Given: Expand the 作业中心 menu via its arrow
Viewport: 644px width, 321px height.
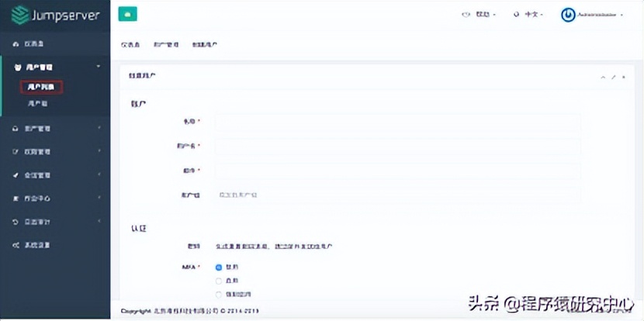Looking at the screenshot, I should pyautogui.click(x=99, y=198).
